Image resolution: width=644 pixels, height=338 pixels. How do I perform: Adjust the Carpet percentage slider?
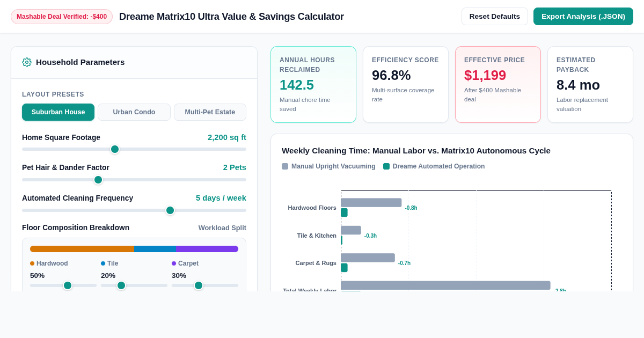coord(205,285)
